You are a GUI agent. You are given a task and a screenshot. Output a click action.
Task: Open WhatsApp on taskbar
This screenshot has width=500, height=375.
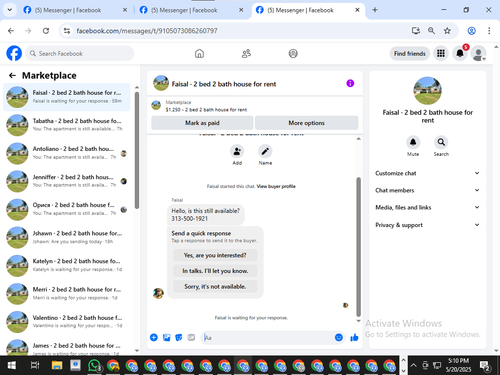[x=94, y=366]
